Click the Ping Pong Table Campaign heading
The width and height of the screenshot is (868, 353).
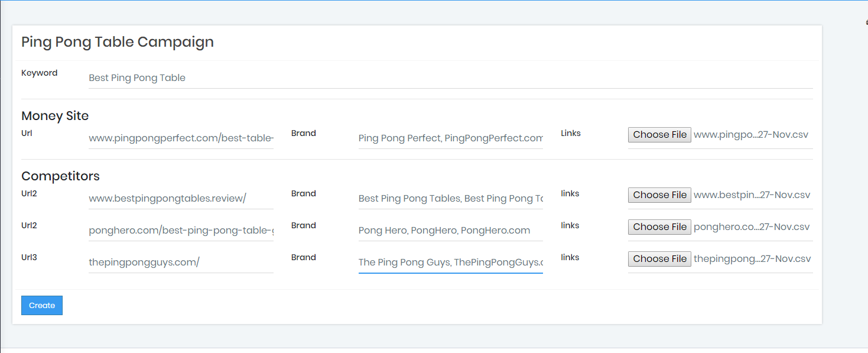118,42
